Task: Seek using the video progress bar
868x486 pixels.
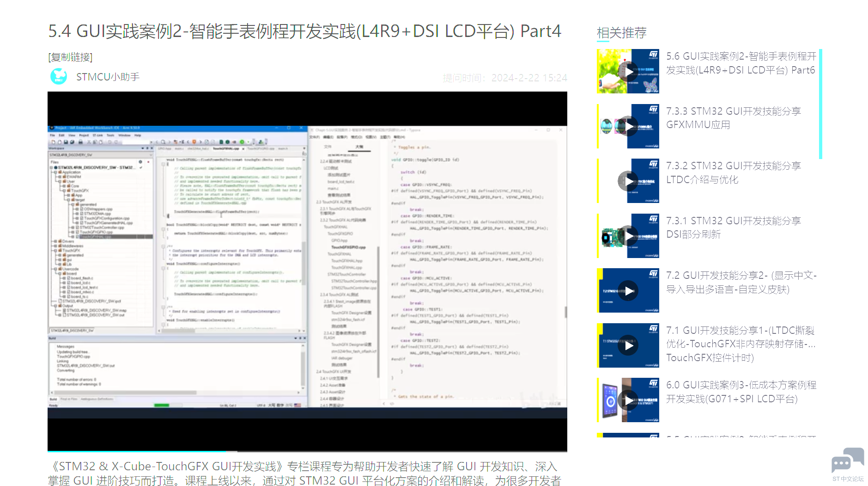Action: click(307, 451)
